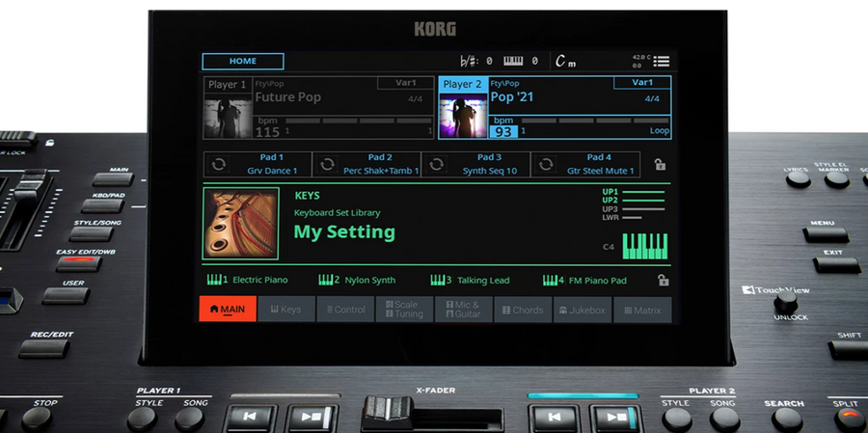
Task: Push the SEARCH round button
Action: click(x=787, y=420)
